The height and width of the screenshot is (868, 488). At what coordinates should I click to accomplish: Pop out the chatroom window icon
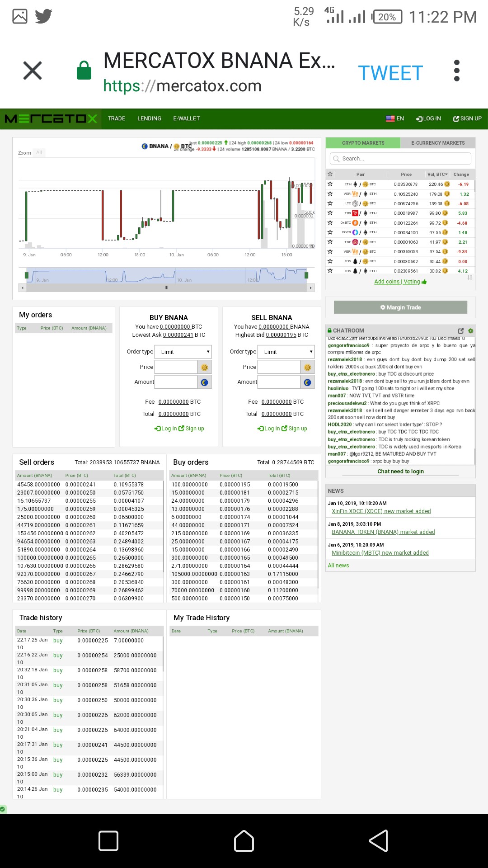[x=460, y=330]
